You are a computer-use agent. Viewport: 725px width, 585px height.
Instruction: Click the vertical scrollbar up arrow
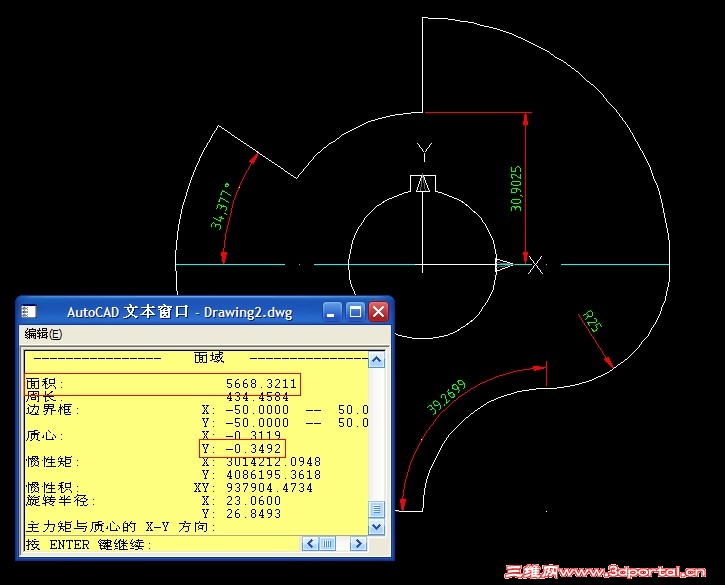pyautogui.click(x=376, y=360)
